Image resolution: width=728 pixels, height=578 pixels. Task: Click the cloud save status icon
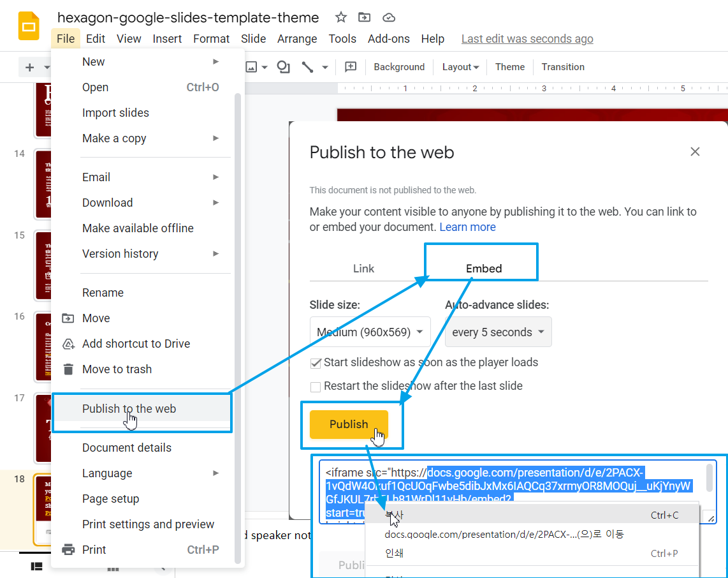click(389, 18)
